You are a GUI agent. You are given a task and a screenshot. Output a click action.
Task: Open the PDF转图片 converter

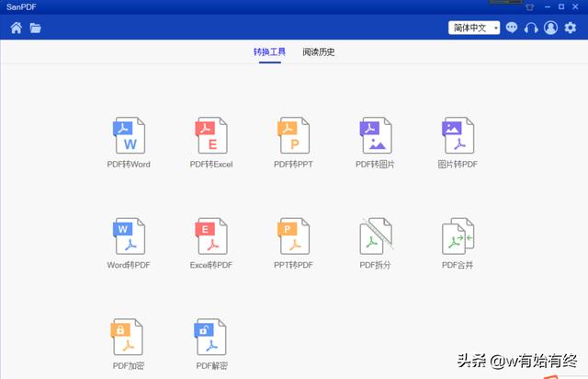click(x=377, y=136)
